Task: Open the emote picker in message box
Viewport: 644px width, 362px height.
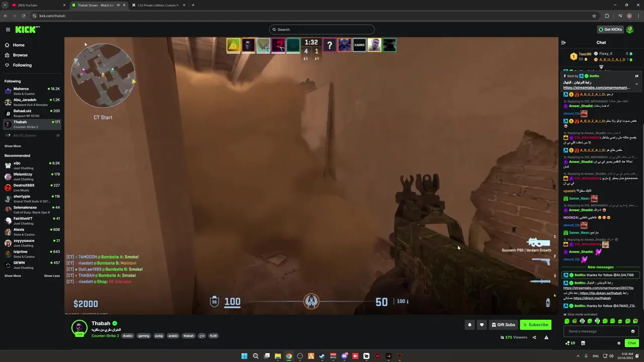Action: 633,331
